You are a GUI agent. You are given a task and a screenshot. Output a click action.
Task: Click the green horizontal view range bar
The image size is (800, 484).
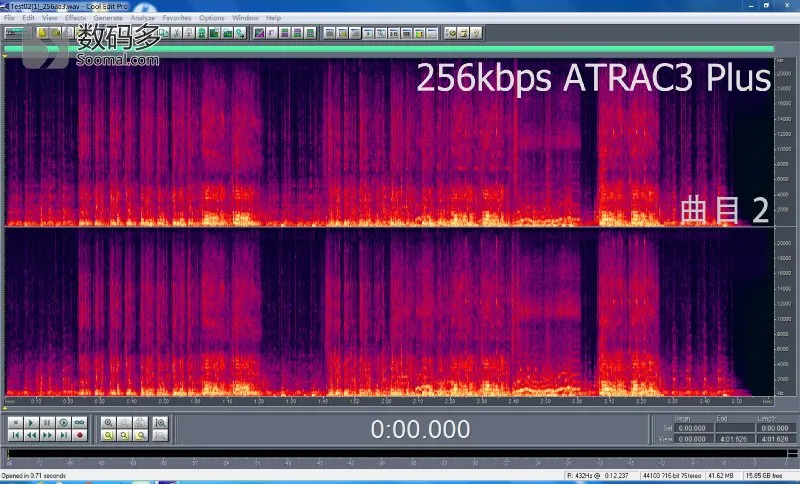coord(389,49)
